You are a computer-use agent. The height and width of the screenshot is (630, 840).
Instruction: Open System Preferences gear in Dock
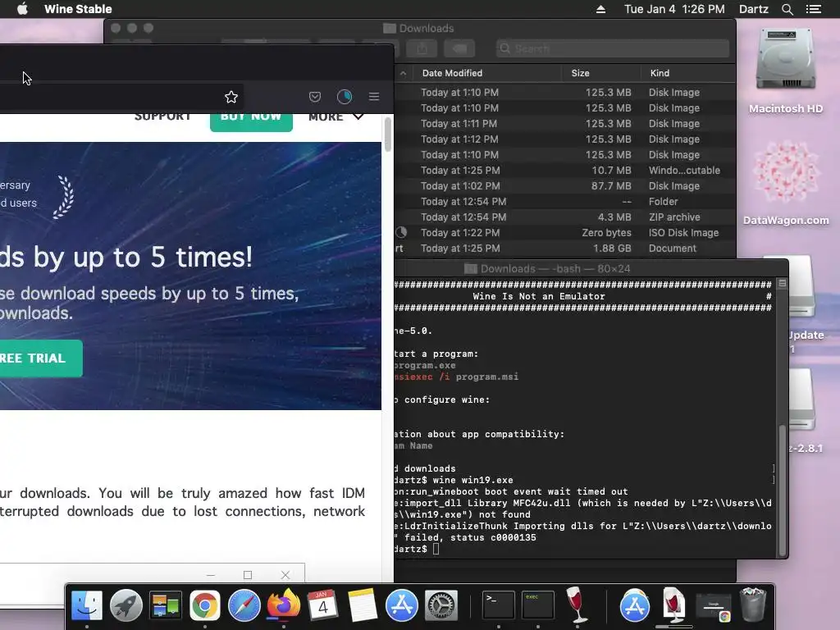pos(441,605)
